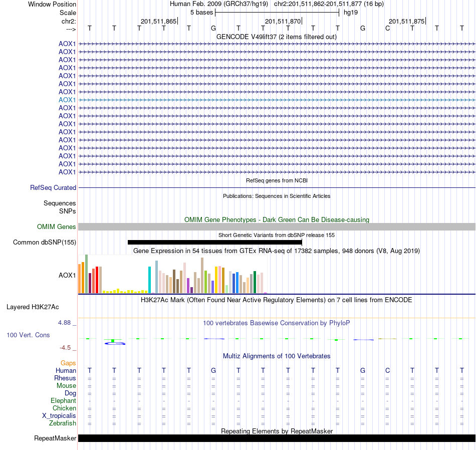Click the gray OMIM Genes item bar
476x450 pixels.
(277, 227)
